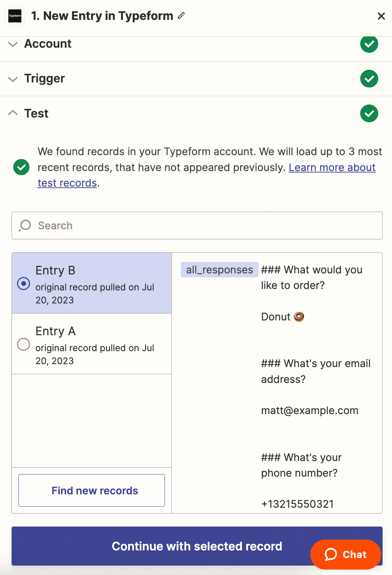Select the Entry A radio button
The height and width of the screenshot is (575, 392).
point(24,344)
